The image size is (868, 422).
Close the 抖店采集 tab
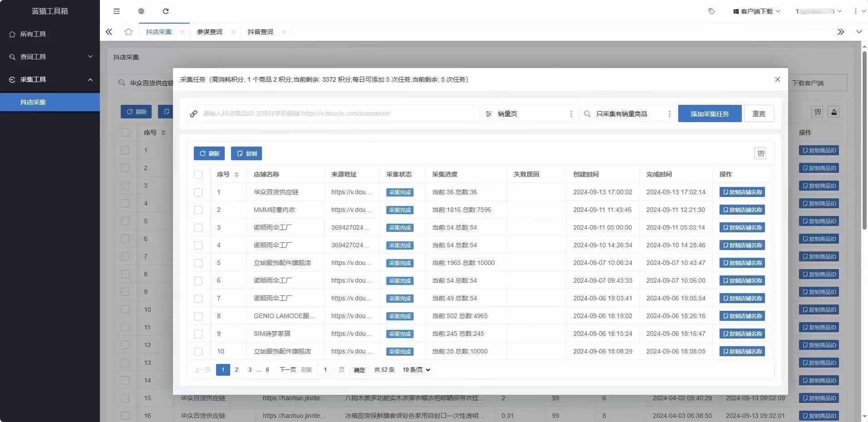182,32
